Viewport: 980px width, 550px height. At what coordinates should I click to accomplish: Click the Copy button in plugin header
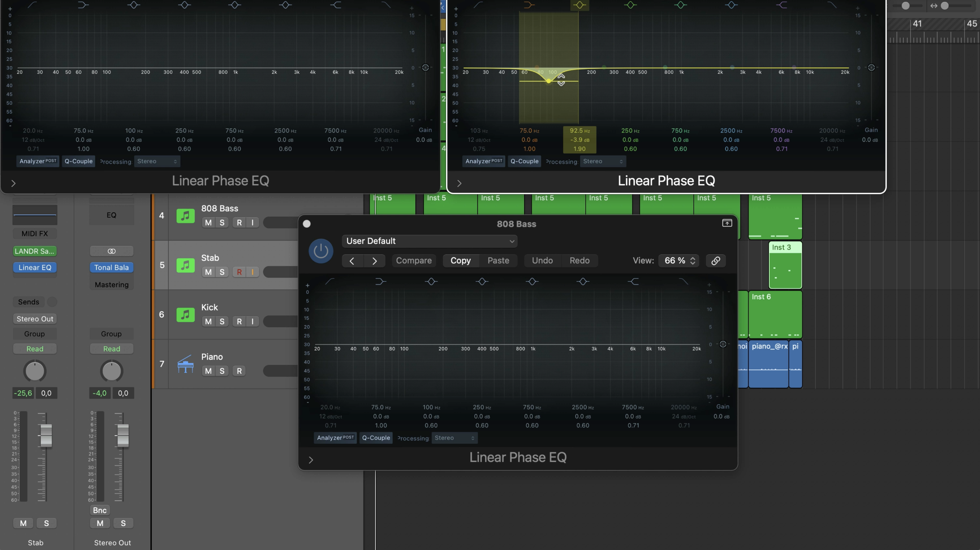pyautogui.click(x=460, y=261)
